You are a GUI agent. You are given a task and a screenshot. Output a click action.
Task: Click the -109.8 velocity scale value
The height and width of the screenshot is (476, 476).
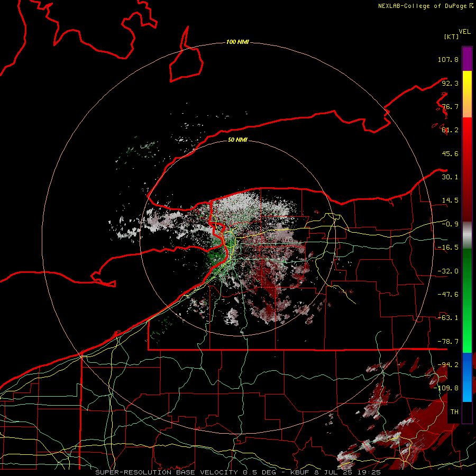[446, 388]
